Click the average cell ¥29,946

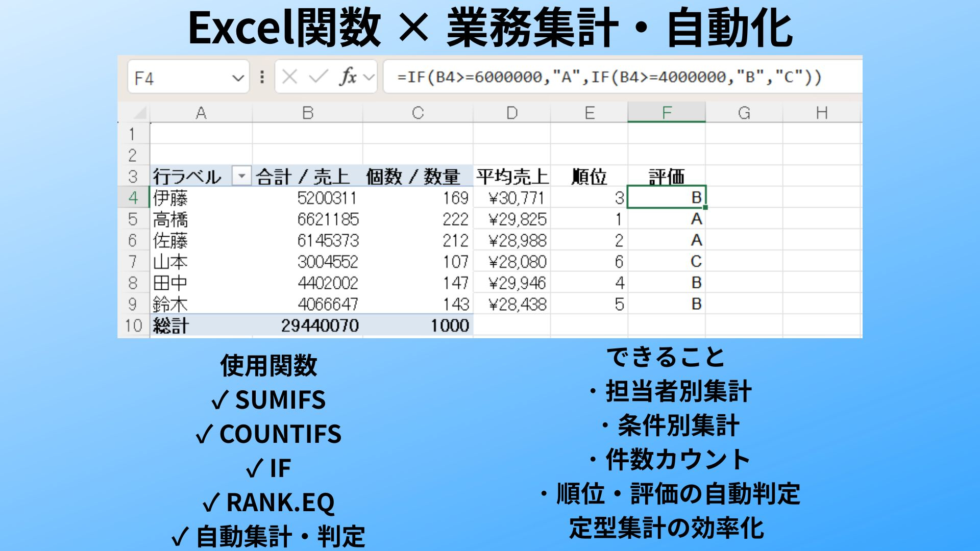point(512,283)
